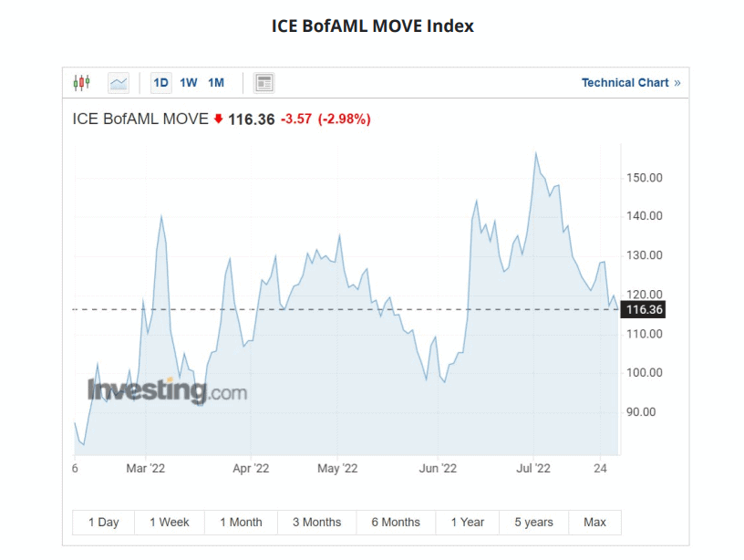Image resolution: width=744 pixels, height=560 pixels.
Task: Click the red down arrow indicator
Action: tap(219, 119)
